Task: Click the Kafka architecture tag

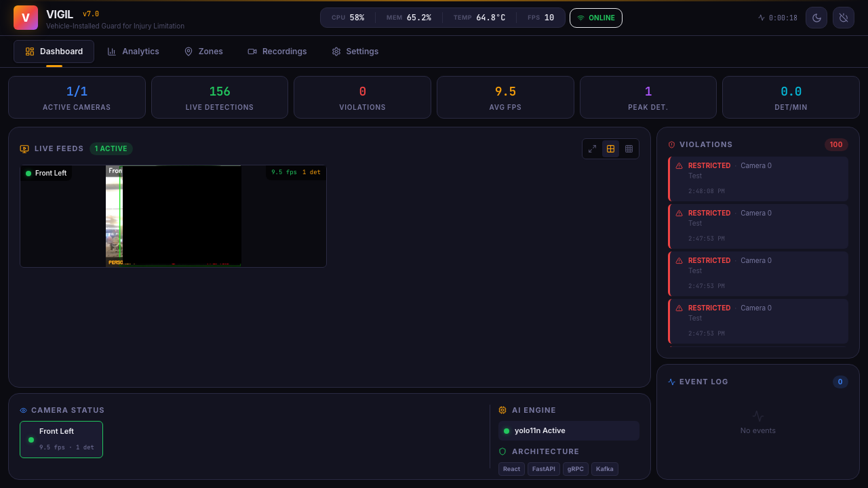Action: pos(604,469)
